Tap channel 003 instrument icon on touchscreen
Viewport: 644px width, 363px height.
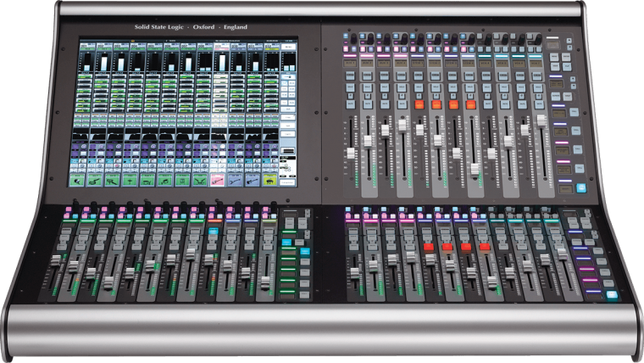(112, 180)
